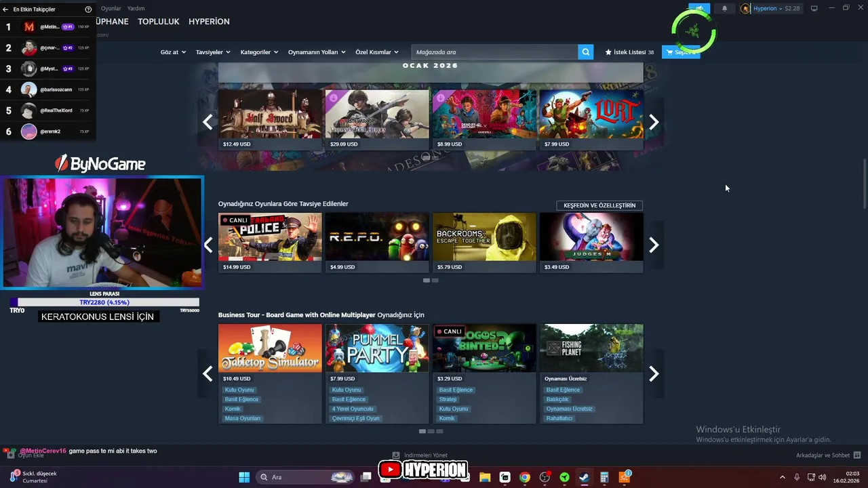Click the volume speaker icon in tray
868x488 pixels.
coord(823,477)
